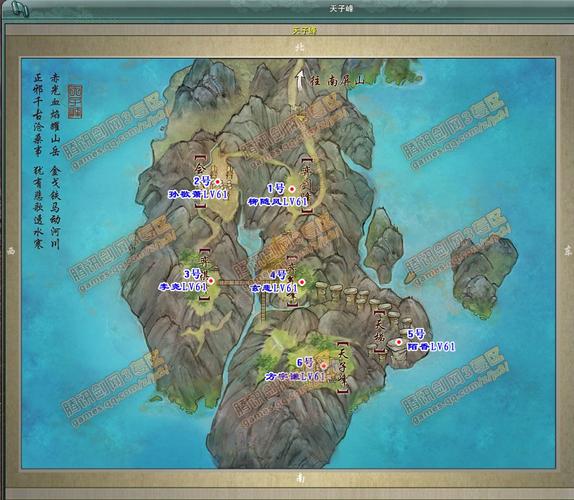Click the 南 compass label
This screenshot has height=500, width=574.
pos(300,478)
